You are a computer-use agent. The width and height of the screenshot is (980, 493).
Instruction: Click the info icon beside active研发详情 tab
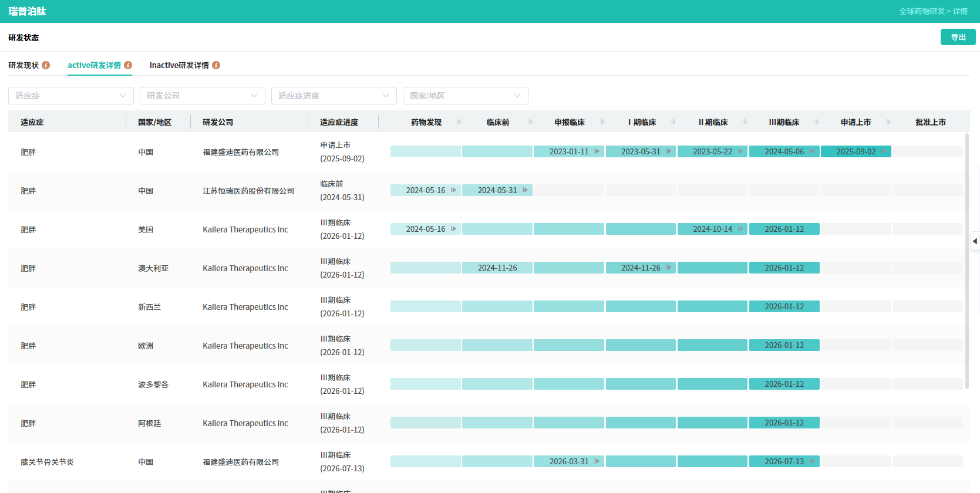pos(128,65)
